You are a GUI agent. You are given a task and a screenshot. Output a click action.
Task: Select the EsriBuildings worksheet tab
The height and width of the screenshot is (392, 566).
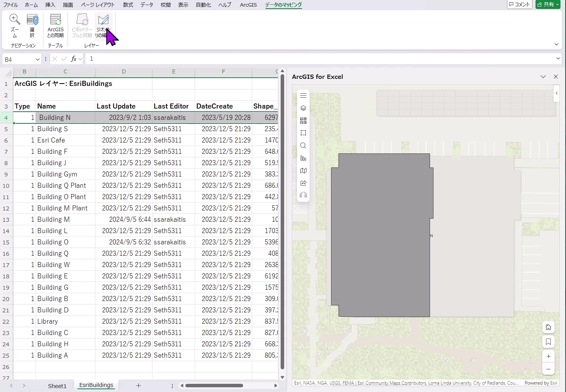point(96,385)
